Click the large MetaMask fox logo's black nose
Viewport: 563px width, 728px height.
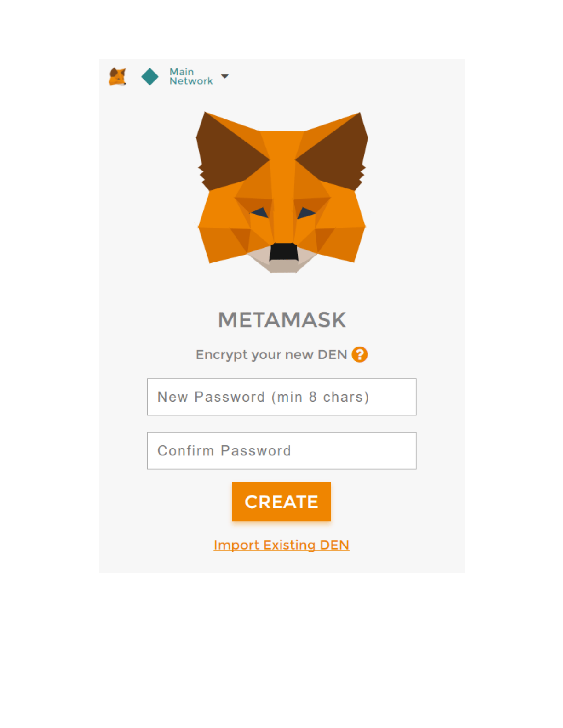(284, 251)
